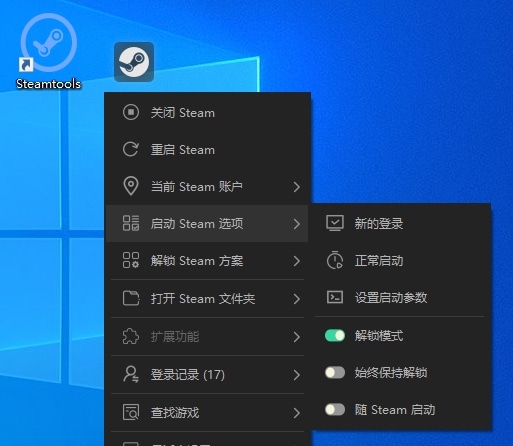Click the puzzle piece icon for 扩展功能
The image size is (513, 446).
(x=131, y=336)
